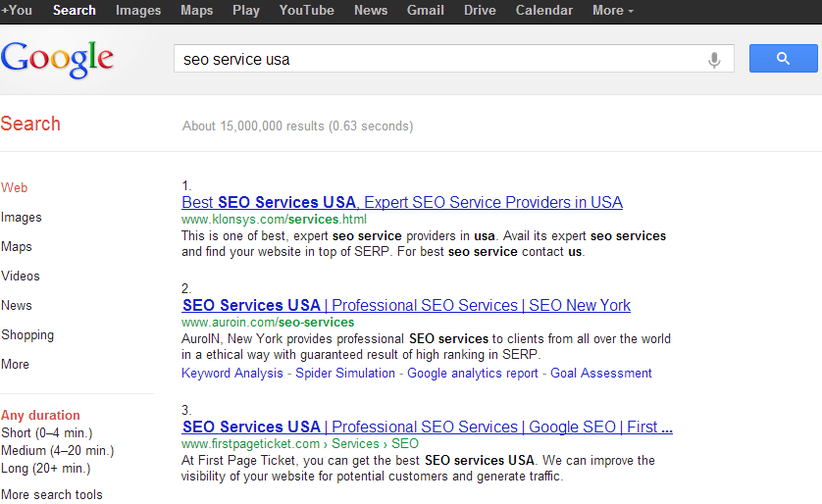Click the blue magnifier search button
The height and width of the screenshot is (504, 822).
(783, 58)
